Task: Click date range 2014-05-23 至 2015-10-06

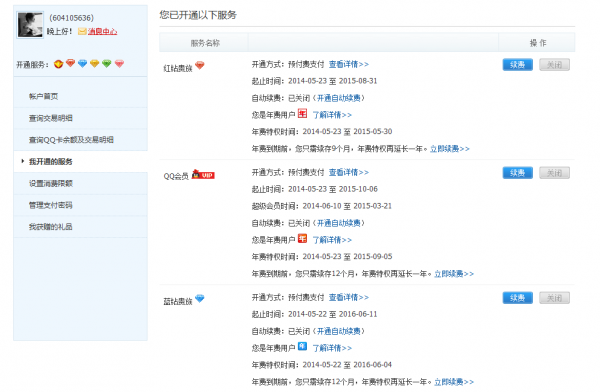Action: tap(333, 189)
